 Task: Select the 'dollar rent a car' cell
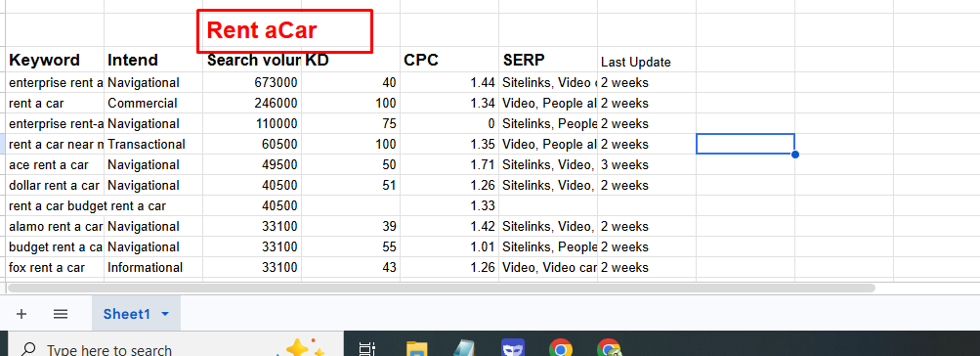click(55, 186)
